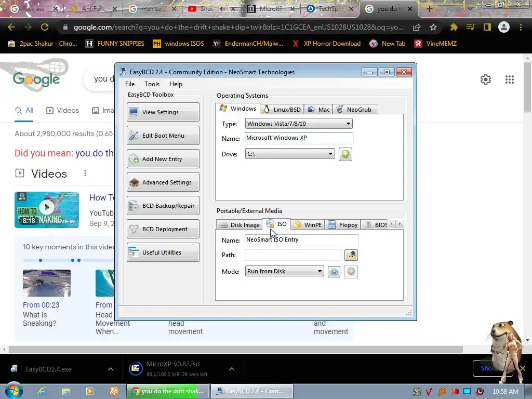Expand options for MicroXP-v0.82.iso download
This screenshot has height=399, width=532.
pyautogui.click(x=232, y=369)
